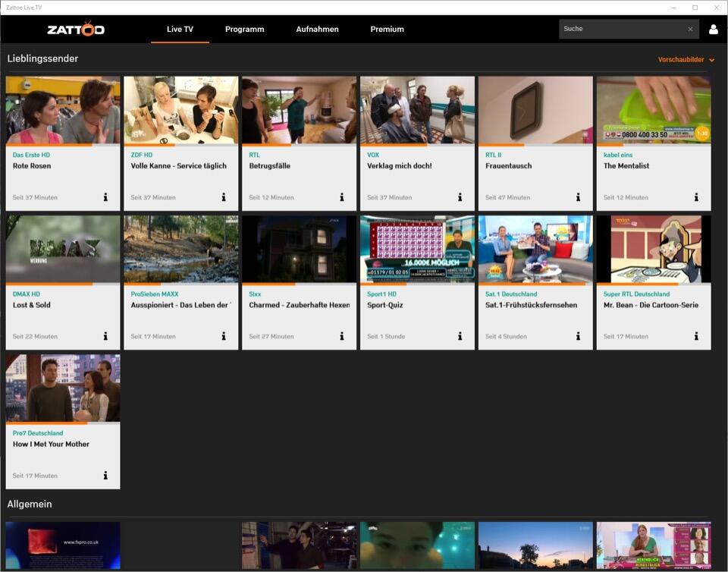Show info for Rote Rosen
Screen dimensions: 728x572
(105, 197)
